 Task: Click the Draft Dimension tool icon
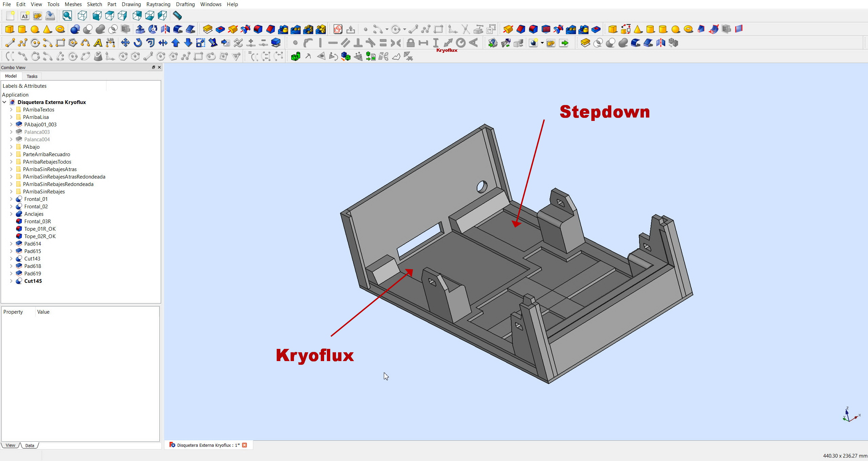coord(110,43)
